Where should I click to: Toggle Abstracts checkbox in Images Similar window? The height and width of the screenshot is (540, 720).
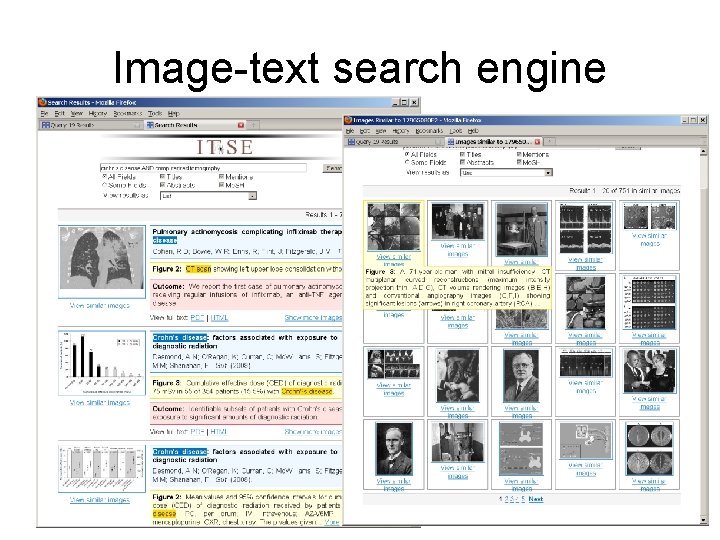[462, 162]
